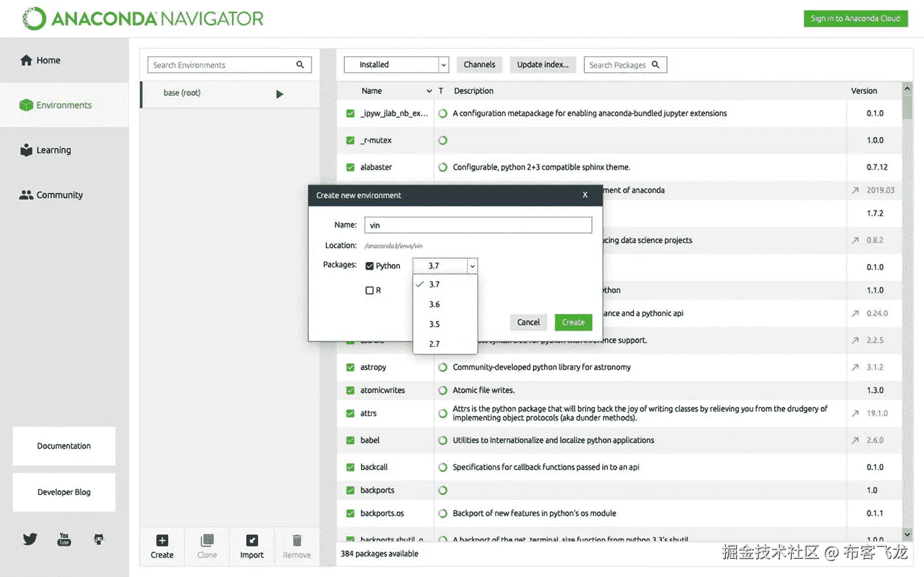Open Twitter icon in sidebar footer
This screenshot has height=577, width=924.
30,539
